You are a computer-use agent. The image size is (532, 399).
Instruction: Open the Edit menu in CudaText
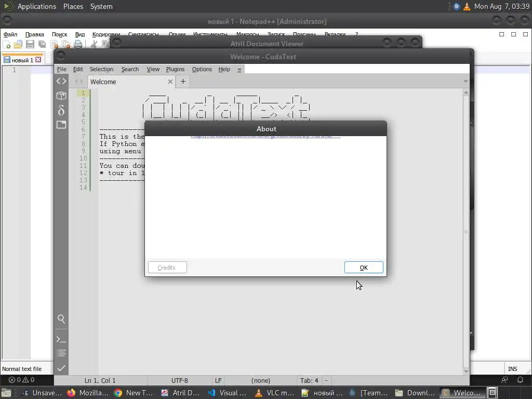(78, 69)
